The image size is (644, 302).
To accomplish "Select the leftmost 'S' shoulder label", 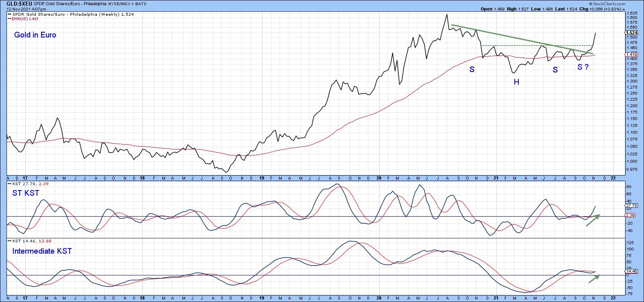I will [x=472, y=70].
